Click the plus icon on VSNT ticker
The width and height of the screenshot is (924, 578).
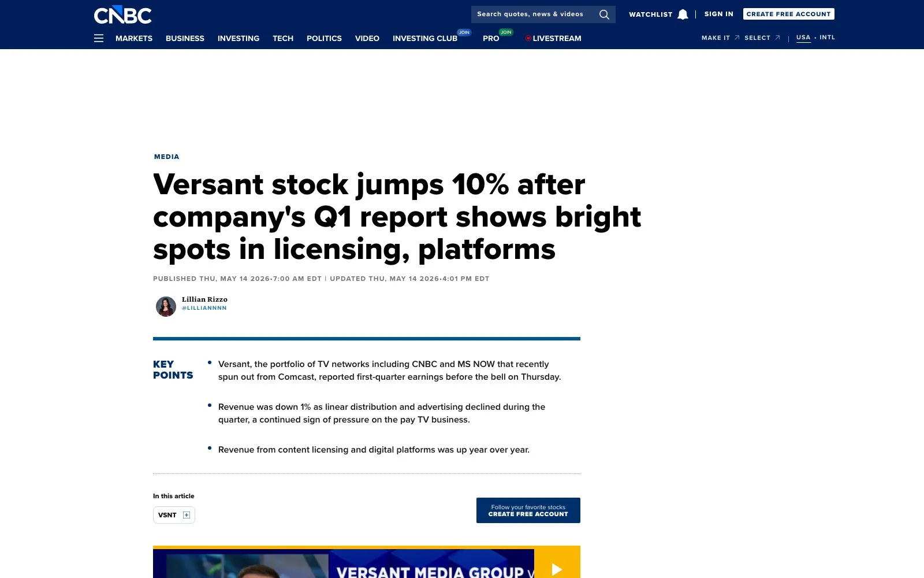click(x=187, y=515)
